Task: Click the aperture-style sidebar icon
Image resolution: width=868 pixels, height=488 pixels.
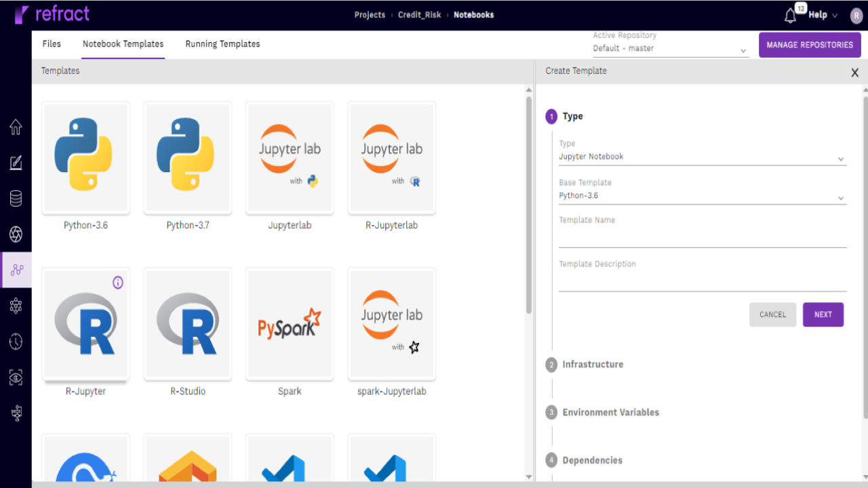Action: pyautogui.click(x=16, y=234)
